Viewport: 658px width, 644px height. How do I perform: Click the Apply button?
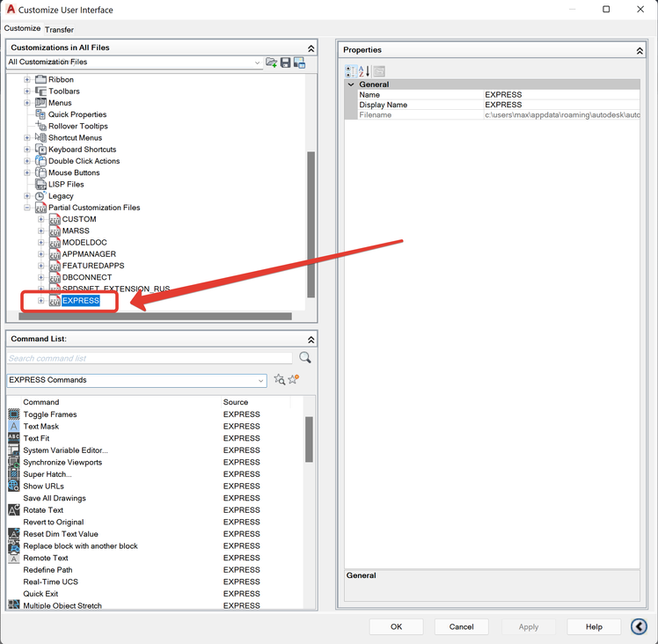[x=529, y=626]
